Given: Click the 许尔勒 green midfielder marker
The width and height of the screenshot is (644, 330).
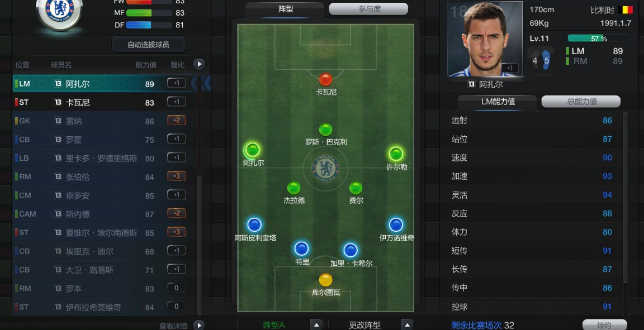Looking at the screenshot, I should coord(396,154).
